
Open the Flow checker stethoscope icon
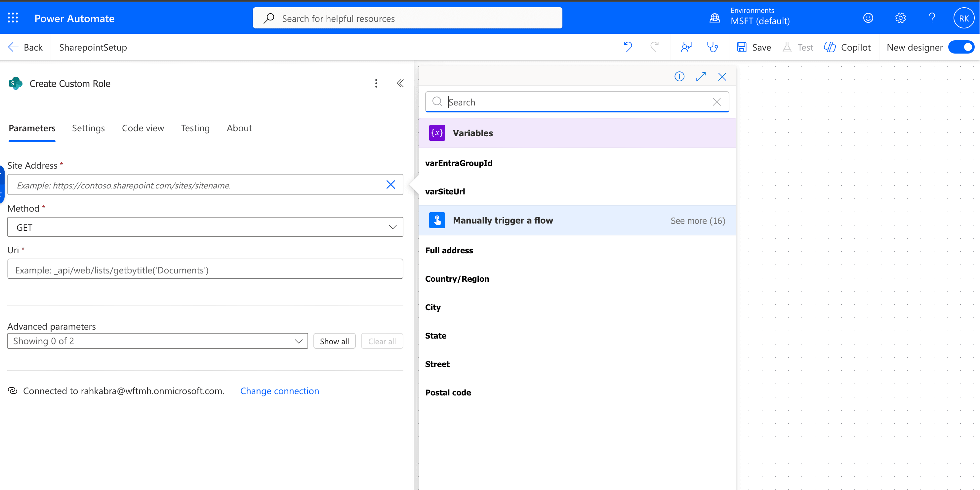click(712, 47)
